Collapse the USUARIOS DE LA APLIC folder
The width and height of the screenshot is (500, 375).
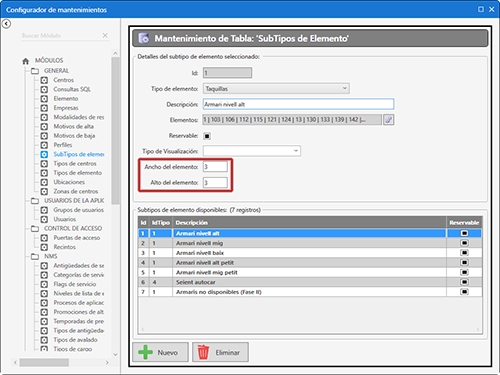pyautogui.click(x=35, y=201)
